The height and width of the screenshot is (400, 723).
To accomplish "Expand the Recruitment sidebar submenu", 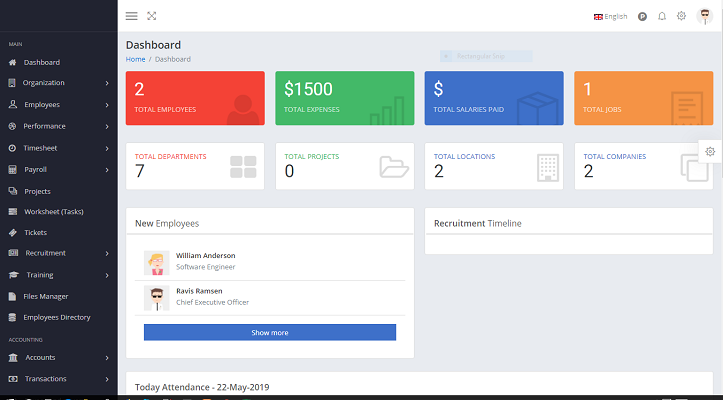I will tap(60, 253).
